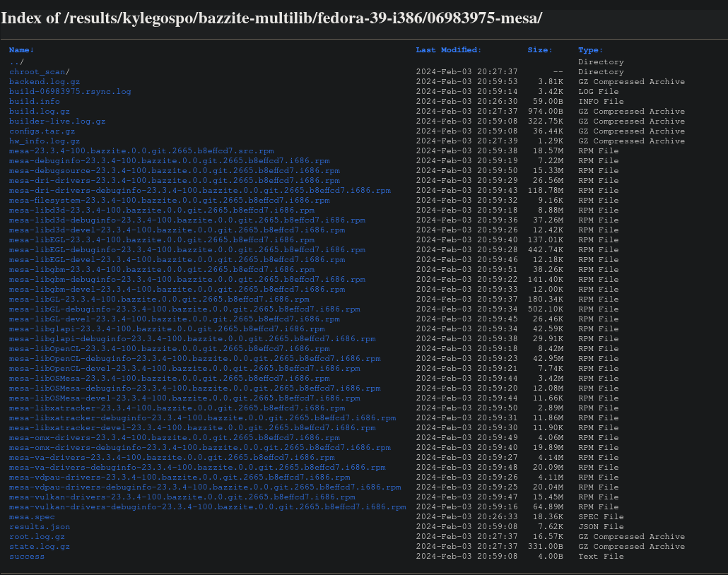Download mesa-libOSMesa-devel rpm

184,398
